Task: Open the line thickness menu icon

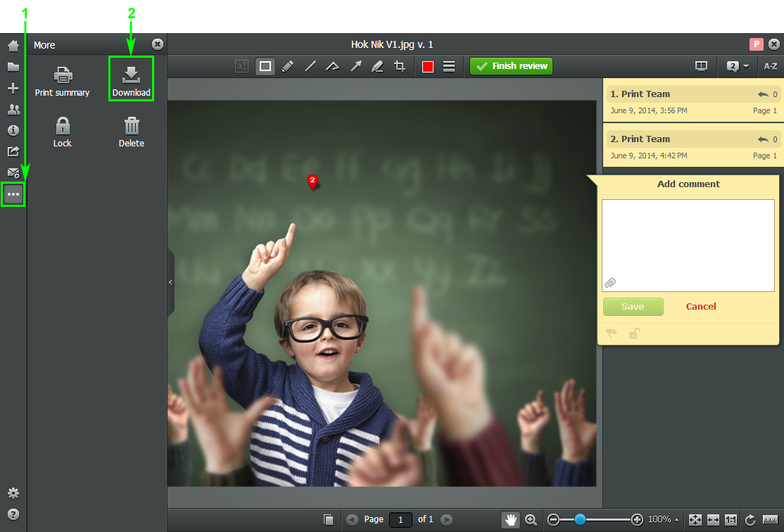Action: pyautogui.click(x=449, y=66)
